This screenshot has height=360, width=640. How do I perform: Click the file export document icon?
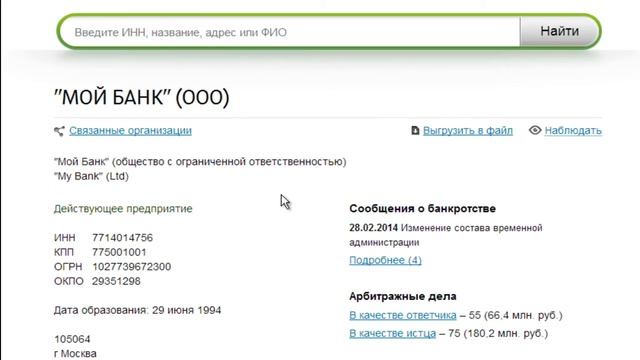[415, 131]
